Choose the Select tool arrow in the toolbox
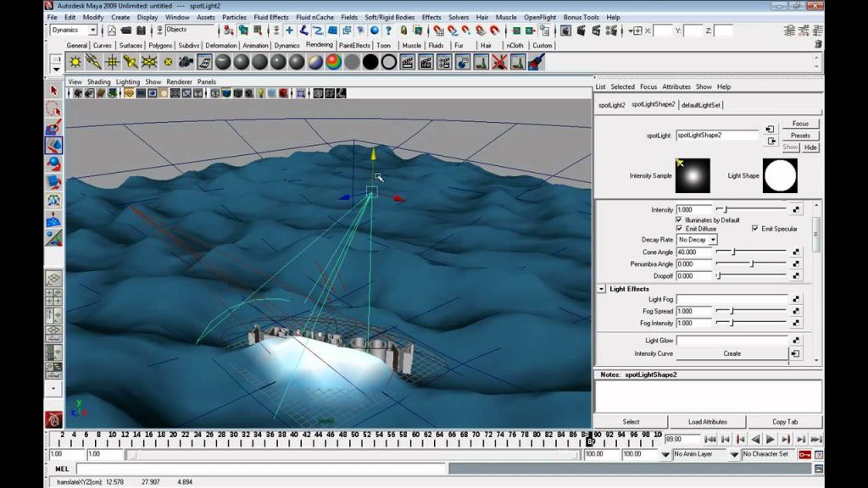This screenshot has width=868, height=488. tap(53, 90)
